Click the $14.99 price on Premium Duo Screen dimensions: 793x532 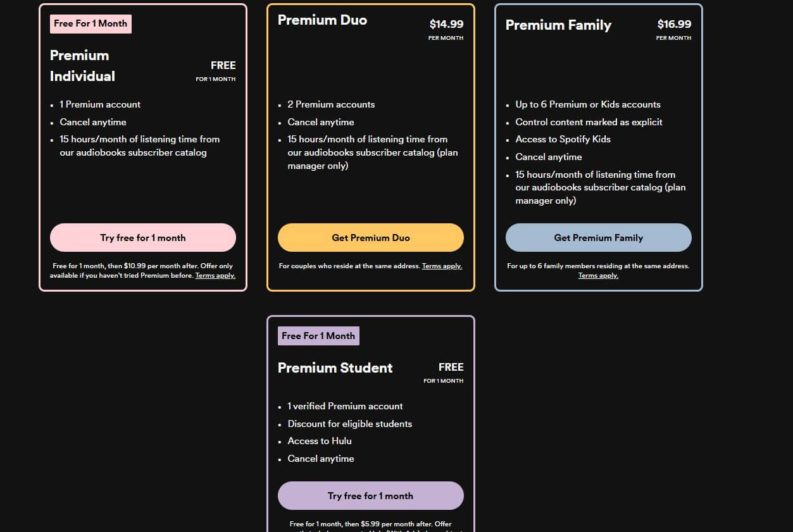pyautogui.click(x=446, y=23)
